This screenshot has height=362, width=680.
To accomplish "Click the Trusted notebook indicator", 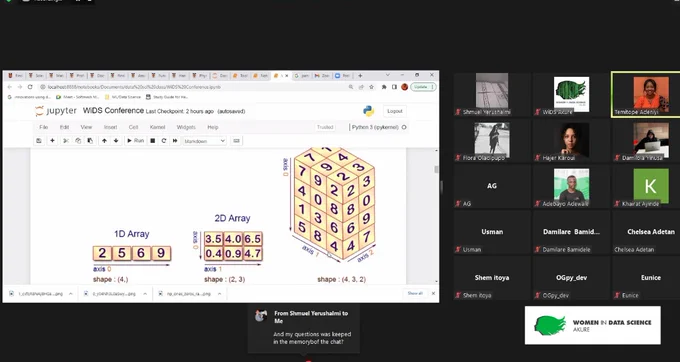I will 325,127.
